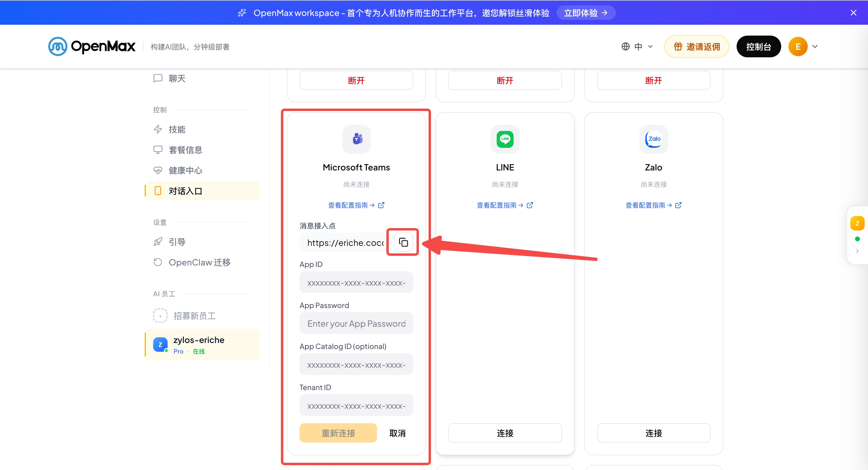Open LINE 查看配置指南 link
Image resolution: width=868 pixels, height=470 pixels.
(505, 205)
